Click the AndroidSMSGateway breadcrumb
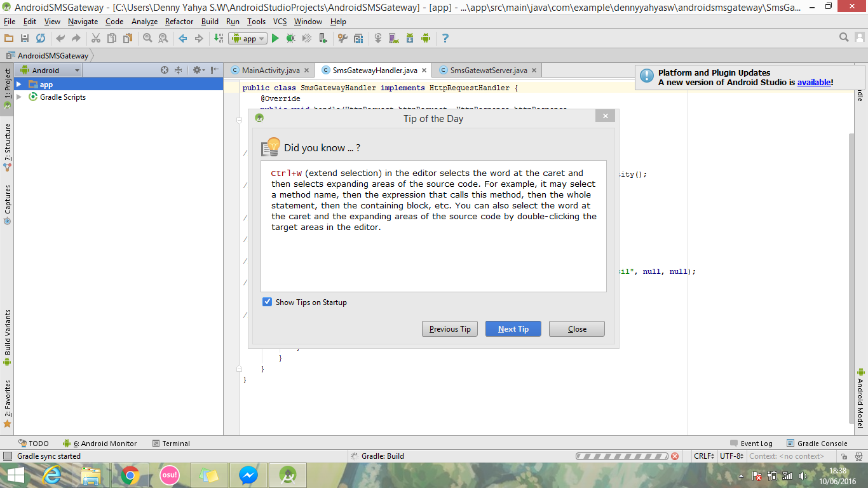This screenshot has width=868, height=488. point(47,55)
